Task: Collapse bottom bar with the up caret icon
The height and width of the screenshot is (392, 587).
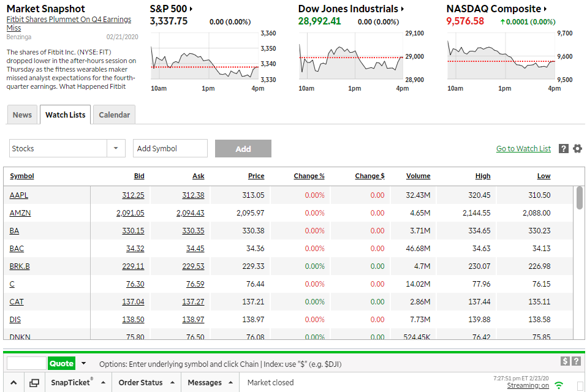Action: click(13, 382)
